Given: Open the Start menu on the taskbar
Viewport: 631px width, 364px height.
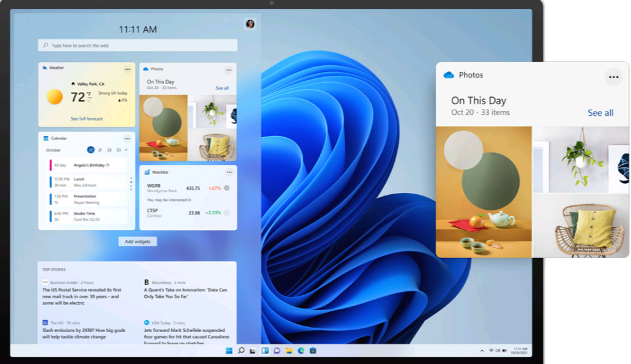Looking at the screenshot, I should coord(229,351).
